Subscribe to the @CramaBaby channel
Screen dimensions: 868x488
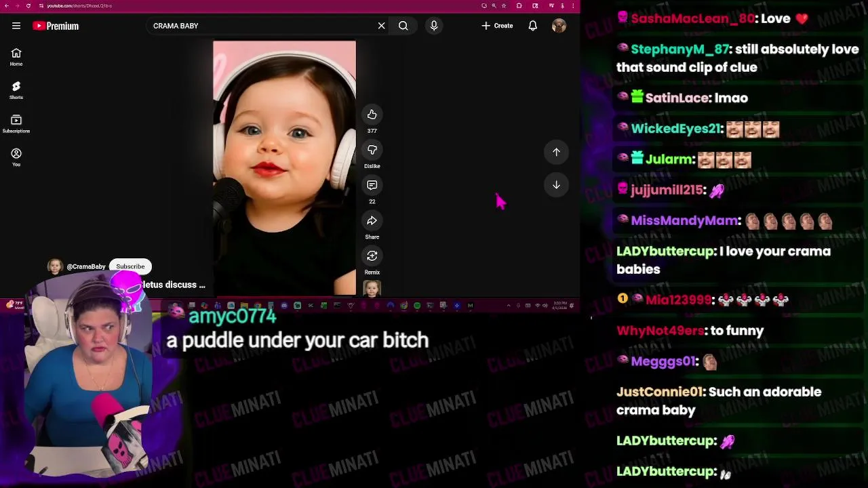130,266
